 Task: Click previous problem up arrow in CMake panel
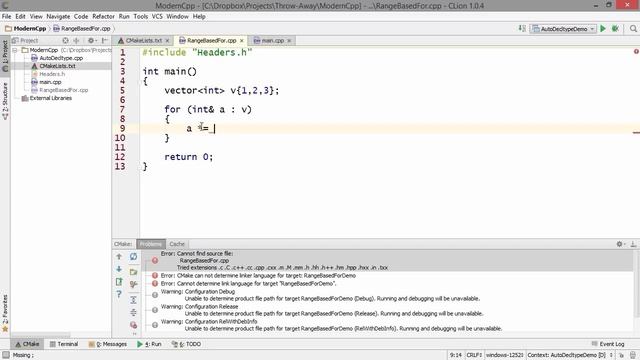119,257
